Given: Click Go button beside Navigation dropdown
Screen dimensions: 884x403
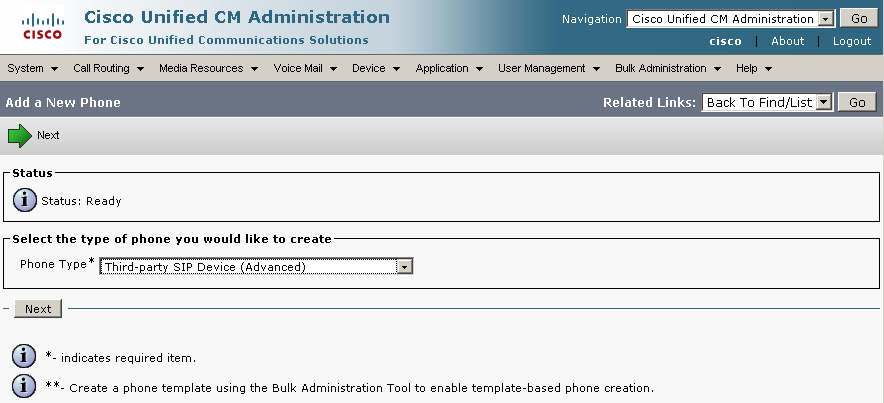Looking at the screenshot, I should [x=858, y=19].
